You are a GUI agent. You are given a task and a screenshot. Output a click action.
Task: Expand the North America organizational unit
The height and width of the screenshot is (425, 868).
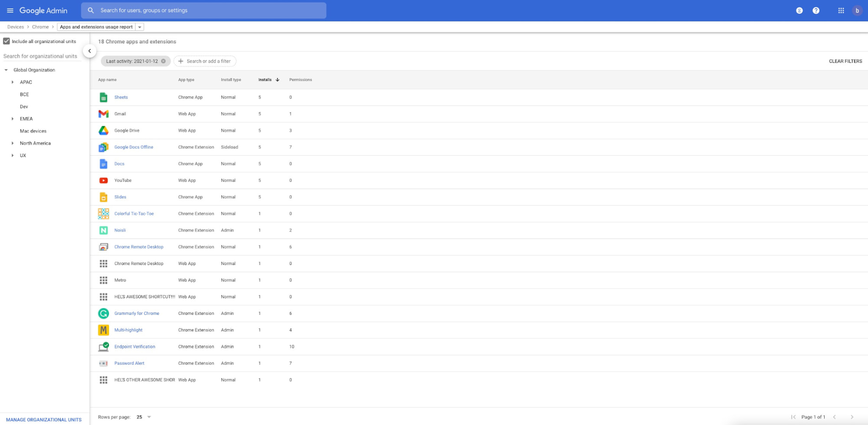tap(13, 143)
